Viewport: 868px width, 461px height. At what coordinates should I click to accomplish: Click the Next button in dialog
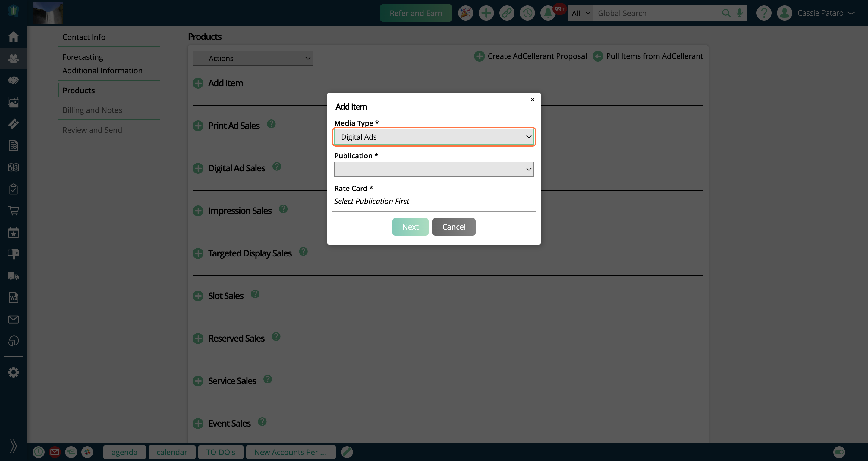pos(410,227)
